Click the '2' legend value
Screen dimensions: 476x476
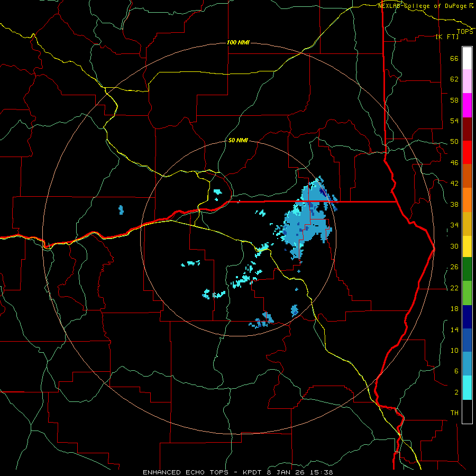456,392
